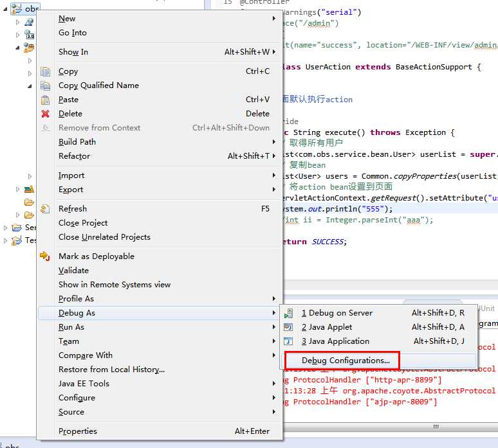Viewport: 498px width, 448px height.
Task: Click the Mark as Deployable icon
Action: 45,256
